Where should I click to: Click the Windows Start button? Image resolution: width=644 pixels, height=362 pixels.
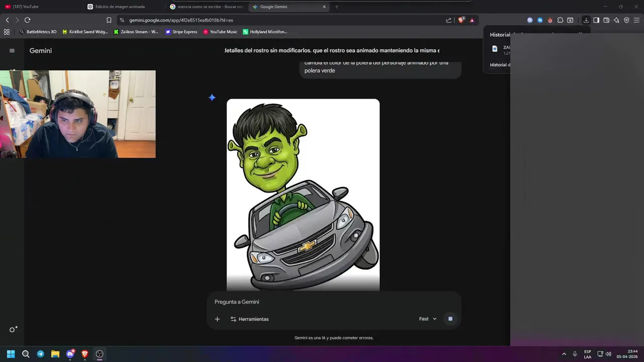(11, 354)
